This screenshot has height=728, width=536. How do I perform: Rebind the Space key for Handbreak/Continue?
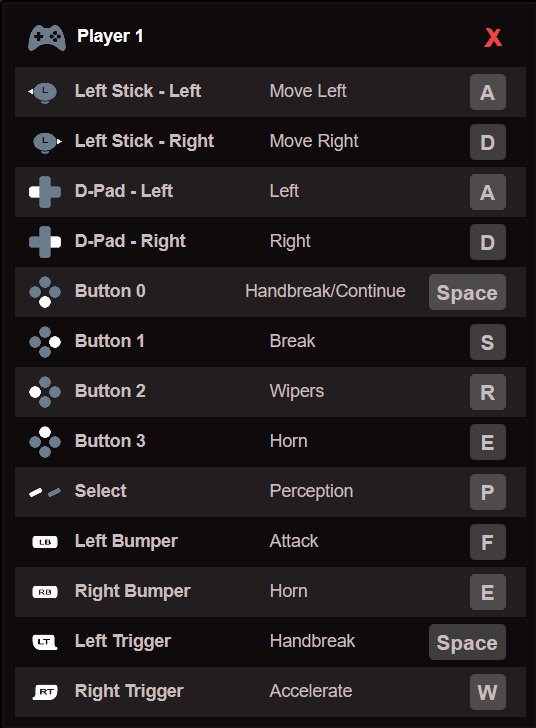point(467,292)
